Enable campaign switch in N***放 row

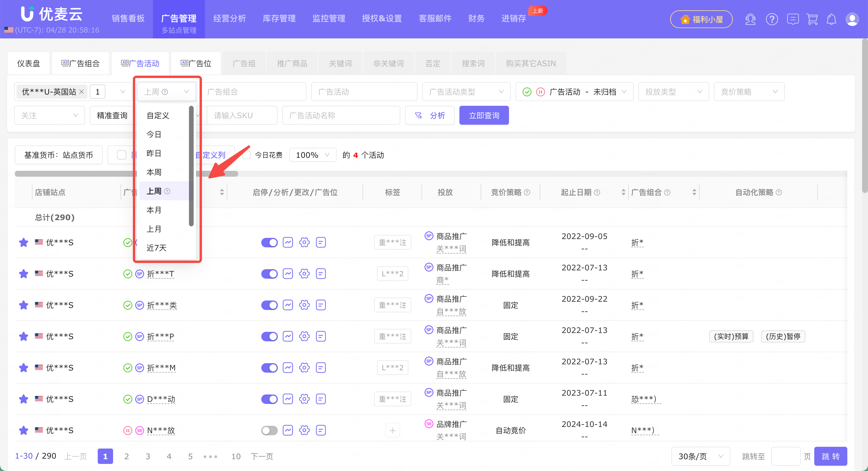coord(269,431)
